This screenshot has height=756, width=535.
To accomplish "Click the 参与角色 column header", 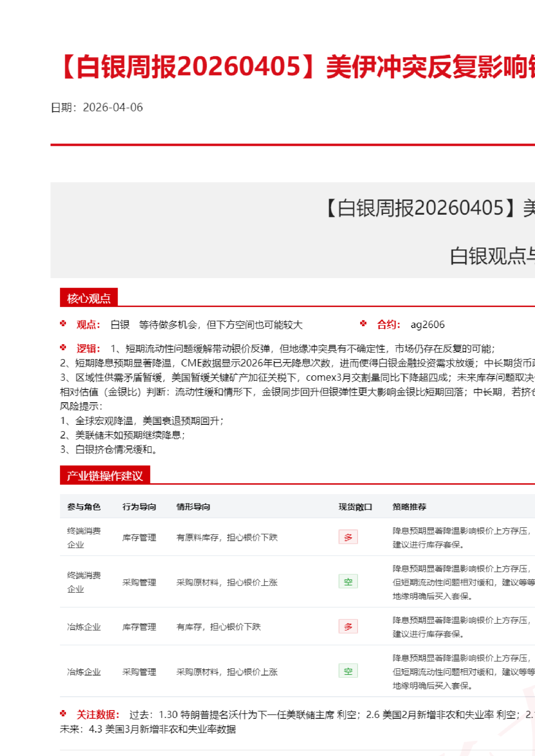I will (84, 507).
